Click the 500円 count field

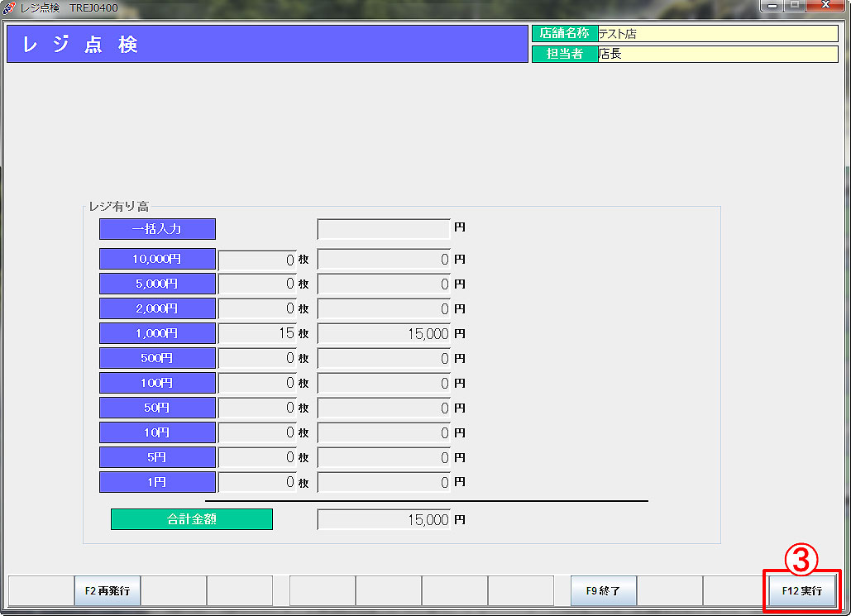point(257,358)
